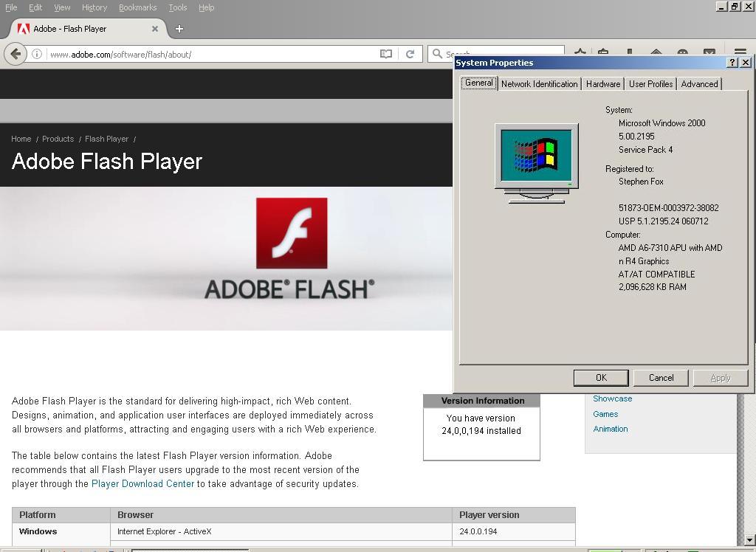756x552 pixels.
Task: Open the Help menu
Action: tap(206, 7)
